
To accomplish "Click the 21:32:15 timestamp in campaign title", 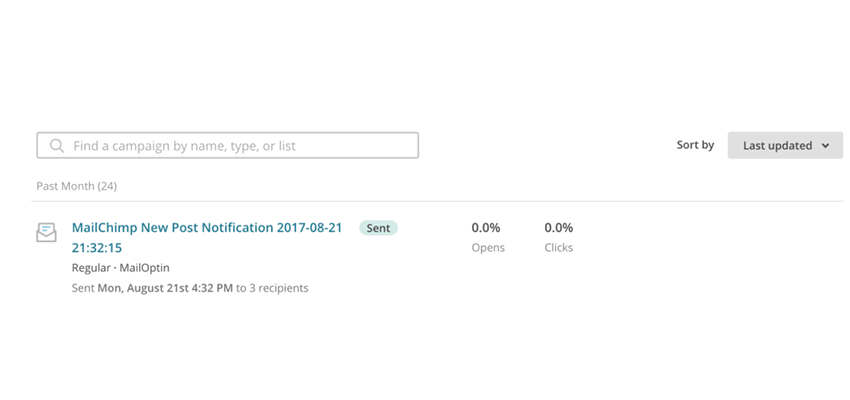I will (x=97, y=248).
